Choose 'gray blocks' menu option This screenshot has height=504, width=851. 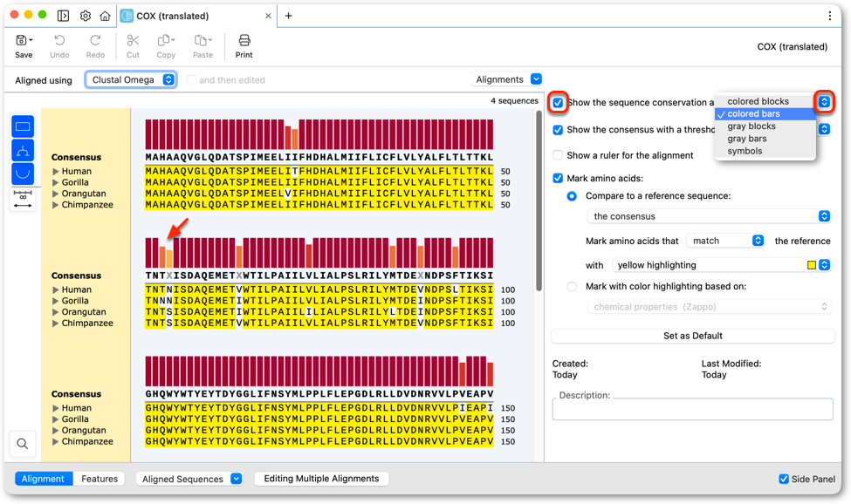(x=765, y=126)
